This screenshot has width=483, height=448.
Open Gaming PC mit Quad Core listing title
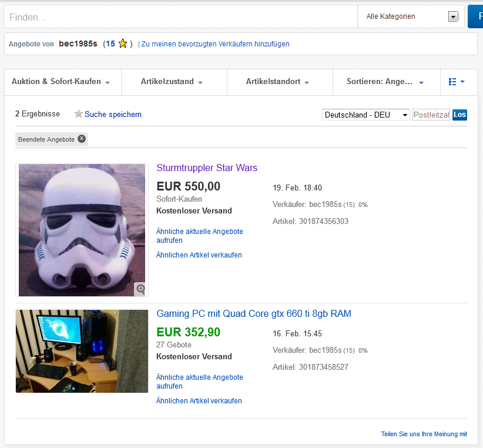click(254, 314)
